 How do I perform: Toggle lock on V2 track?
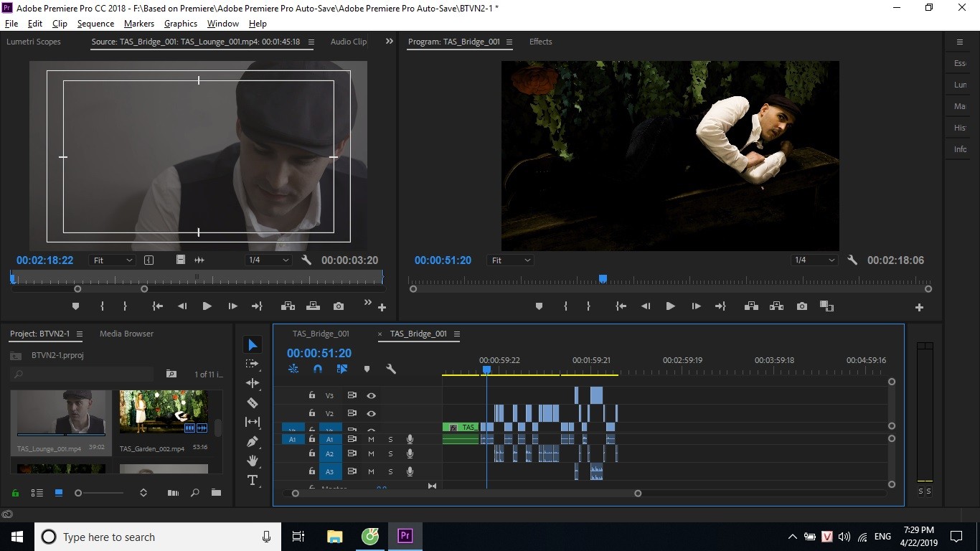point(312,413)
